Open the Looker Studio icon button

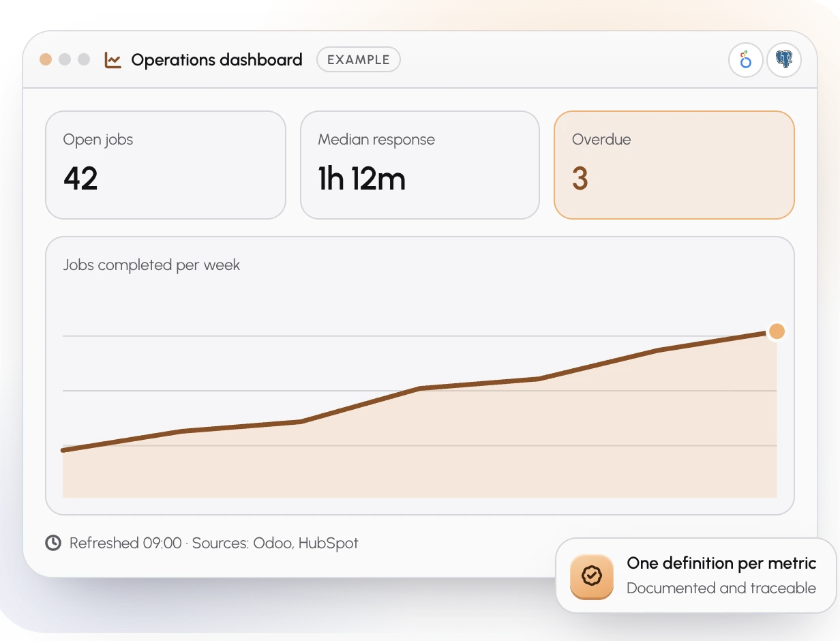[x=746, y=61]
